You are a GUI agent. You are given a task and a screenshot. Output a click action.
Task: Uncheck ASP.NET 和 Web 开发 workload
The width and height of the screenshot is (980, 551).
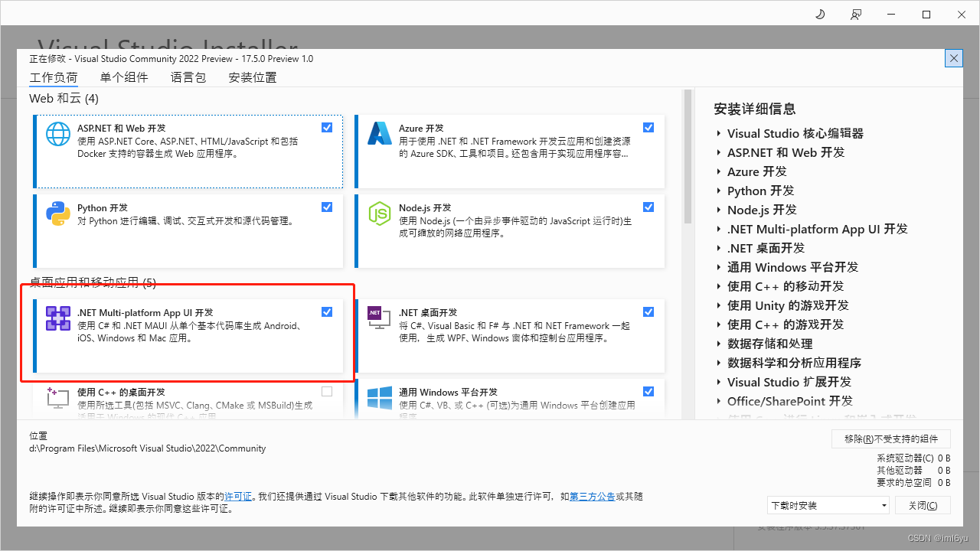327,127
